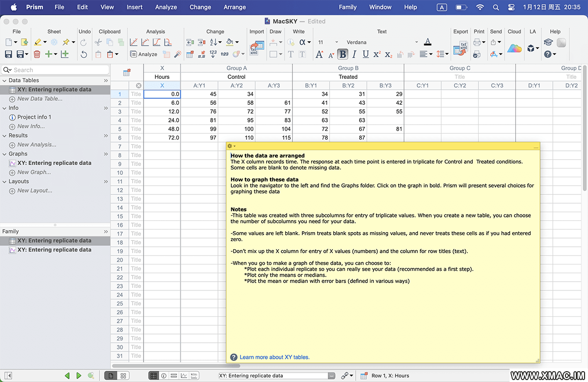Click the decrease font size icon
588x382 pixels.
pos(332,54)
